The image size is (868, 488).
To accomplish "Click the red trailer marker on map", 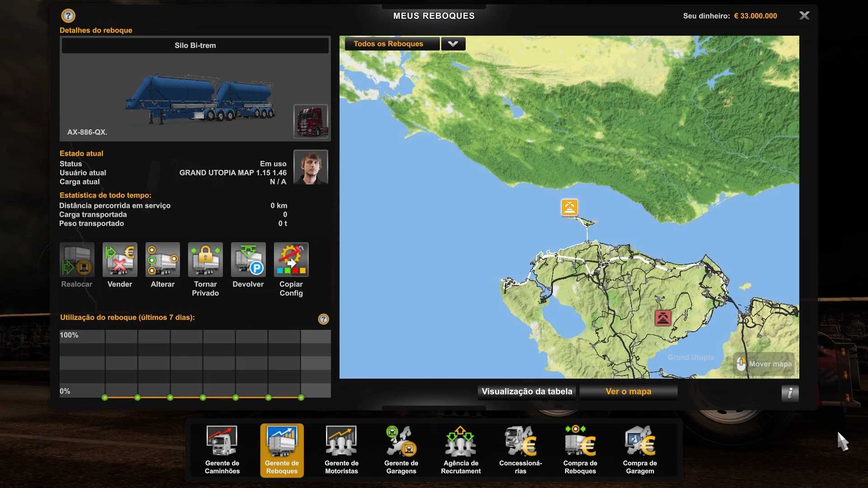I will click(x=663, y=318).
